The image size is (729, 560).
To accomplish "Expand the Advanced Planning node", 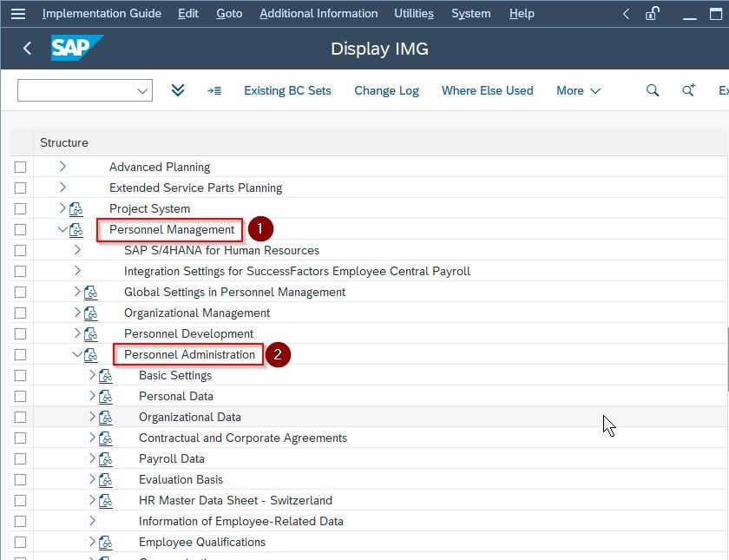I will [62, 166].
